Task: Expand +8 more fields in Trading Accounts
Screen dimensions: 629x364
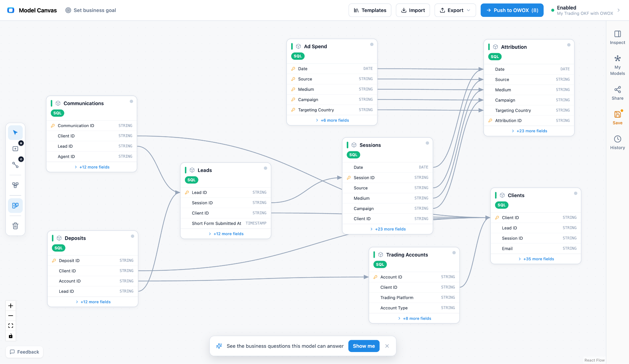Action: coord(414,318)
